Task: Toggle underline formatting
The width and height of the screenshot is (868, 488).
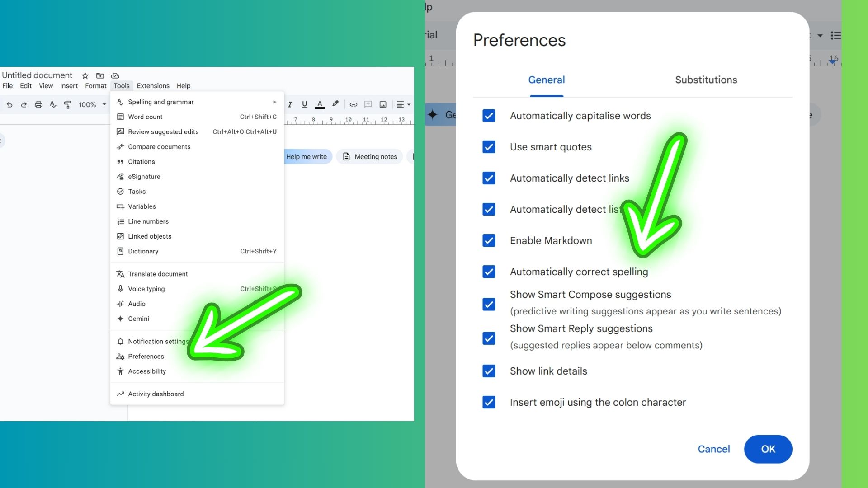Action: (x=304, y=104)
